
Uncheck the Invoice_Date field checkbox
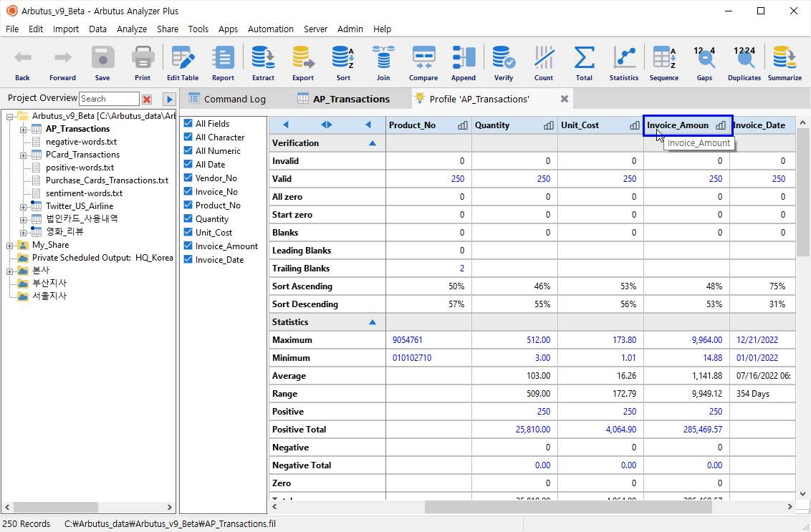(188, 259)
